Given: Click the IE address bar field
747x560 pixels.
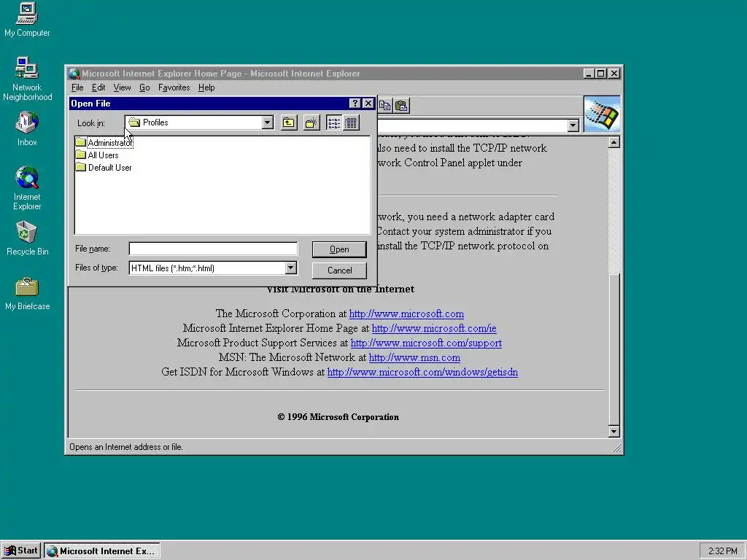Looking at the screenshot, I should point(472,125).
